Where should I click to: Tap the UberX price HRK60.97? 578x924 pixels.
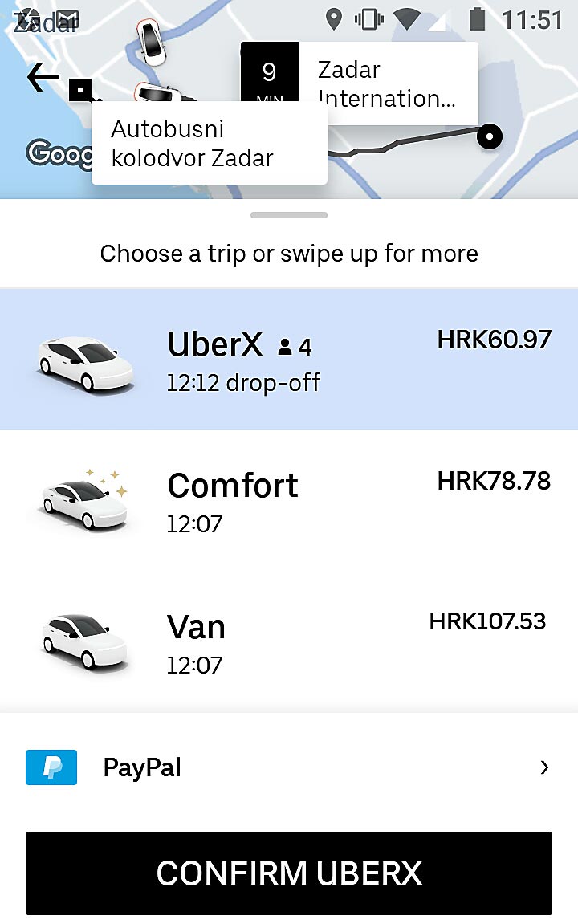[x=494, y=340]
